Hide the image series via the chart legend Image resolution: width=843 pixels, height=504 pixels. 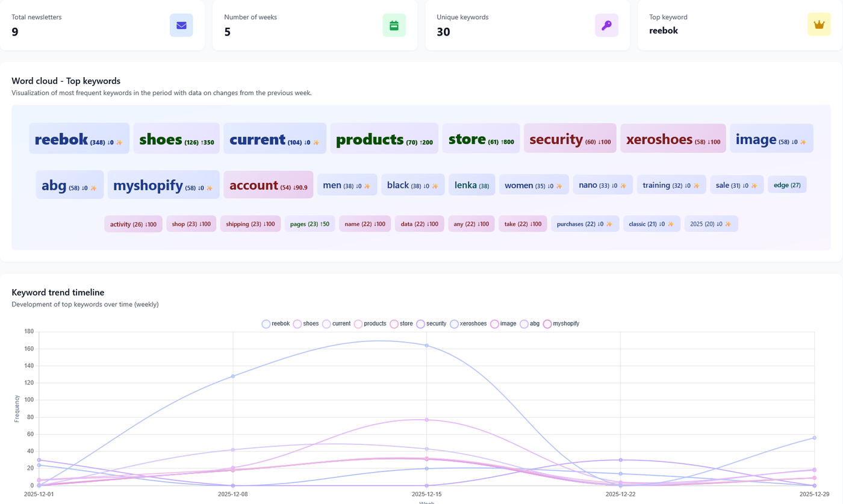pyautogui.click(x=504, y=324)
